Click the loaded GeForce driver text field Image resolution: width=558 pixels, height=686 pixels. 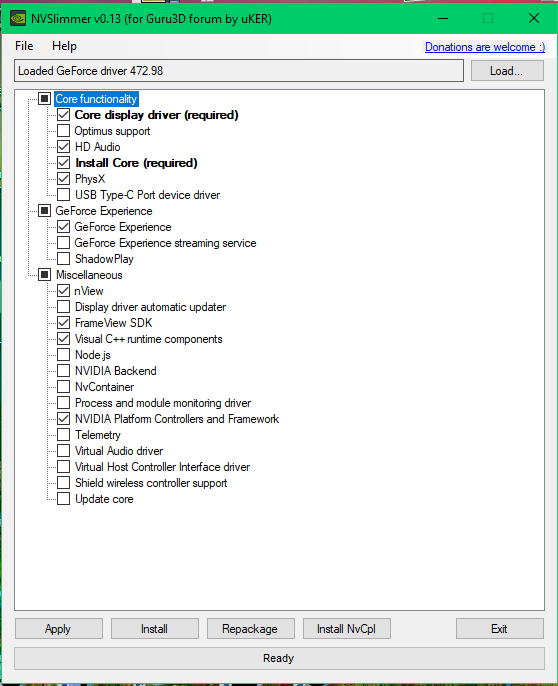[x=239, y=71]
